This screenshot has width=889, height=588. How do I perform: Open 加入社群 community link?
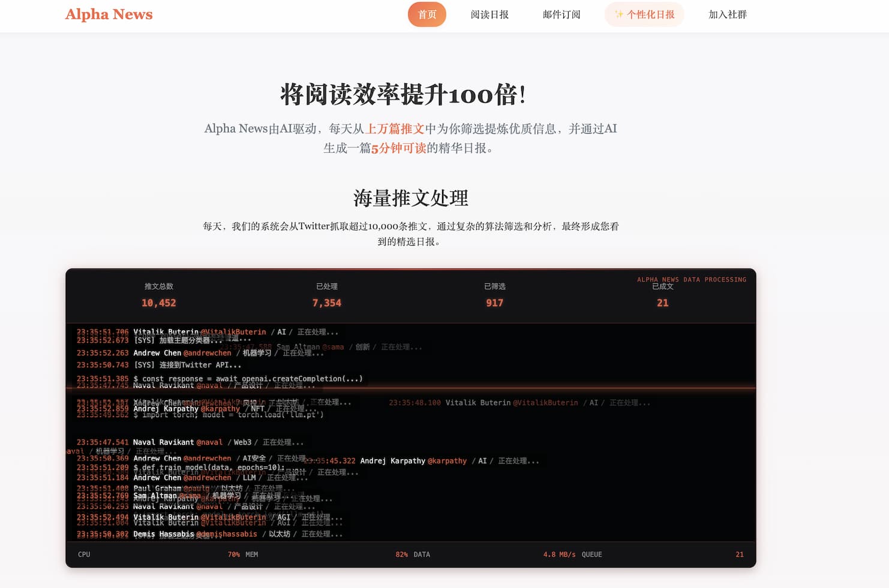point(728,14)
